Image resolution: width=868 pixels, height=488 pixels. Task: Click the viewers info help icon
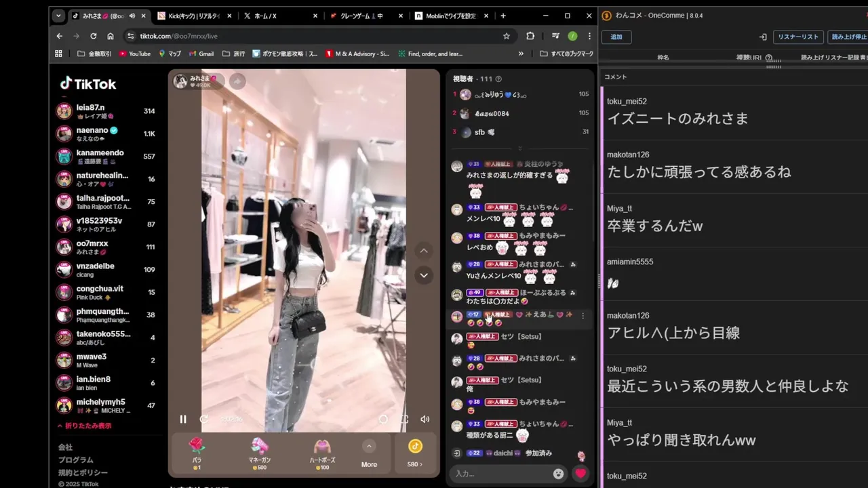pos(498,79)
